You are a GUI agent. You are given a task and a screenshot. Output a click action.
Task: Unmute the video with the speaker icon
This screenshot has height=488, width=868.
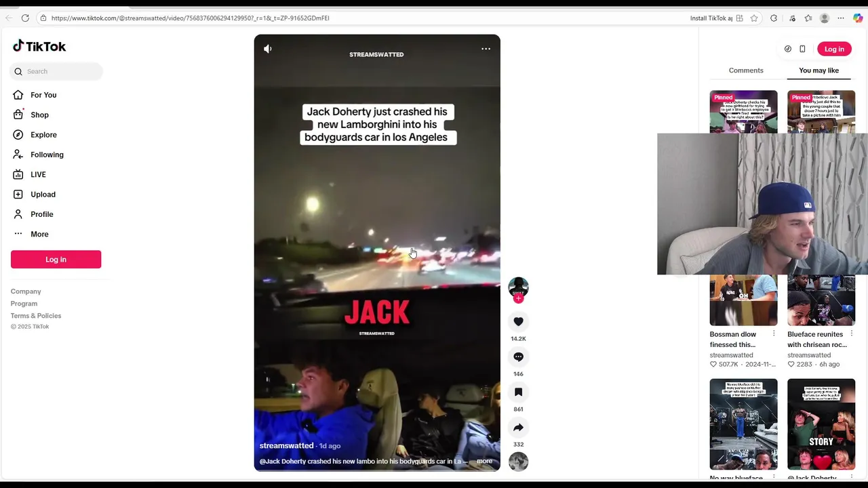click(268, 49)
